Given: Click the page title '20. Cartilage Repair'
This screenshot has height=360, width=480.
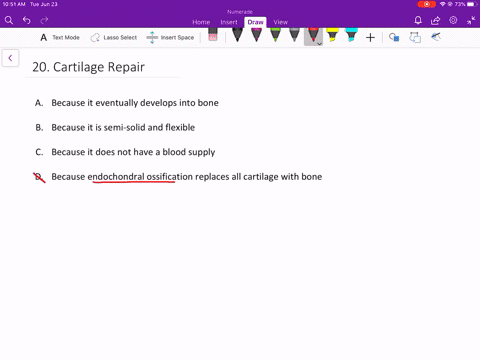Looking at the screenshot, I should pyautogui.click(x=88, y=67).
